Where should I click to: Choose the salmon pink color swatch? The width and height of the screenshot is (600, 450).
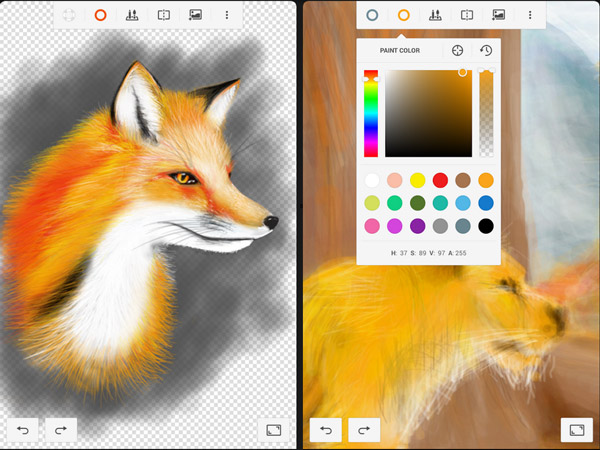click(x=395, y=180)
